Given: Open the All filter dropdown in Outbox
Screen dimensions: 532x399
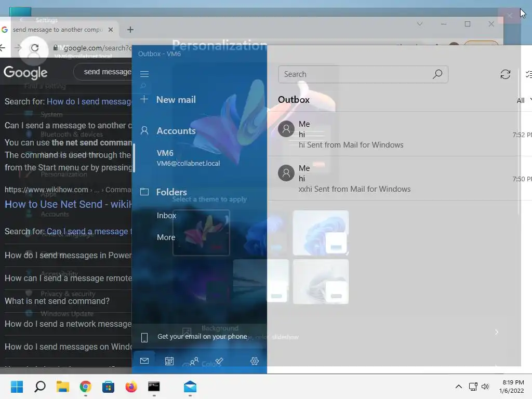Looking at the screenshot, I should coord(524,100).
